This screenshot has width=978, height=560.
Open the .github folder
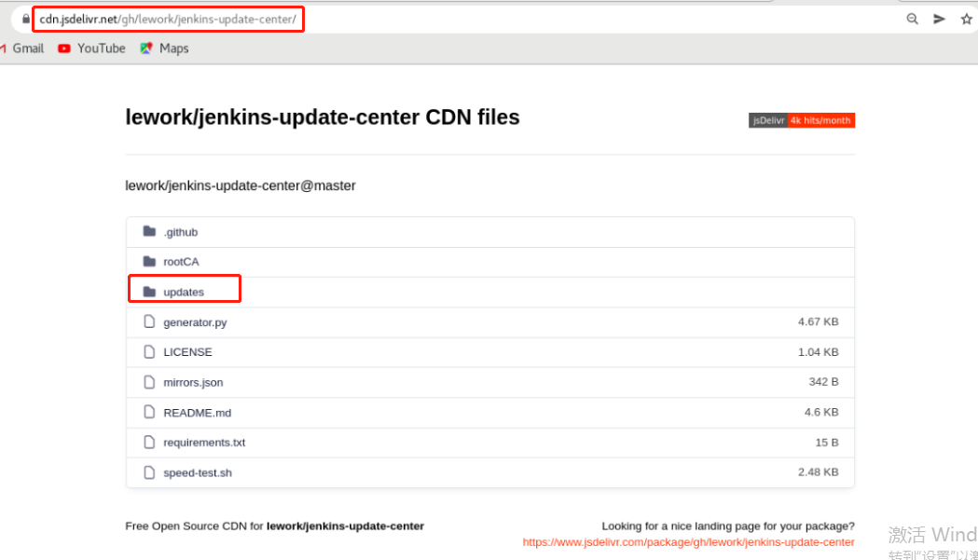coord(180,232)
